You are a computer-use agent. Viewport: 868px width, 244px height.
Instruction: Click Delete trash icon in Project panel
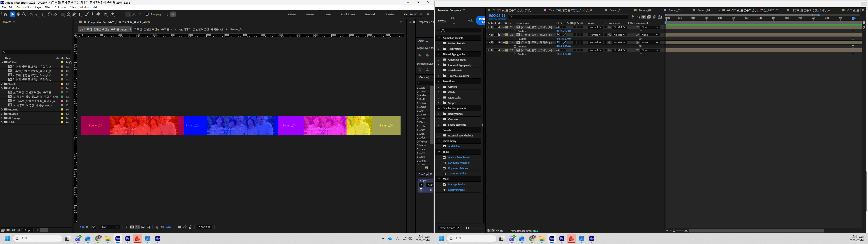coord(37,230)
